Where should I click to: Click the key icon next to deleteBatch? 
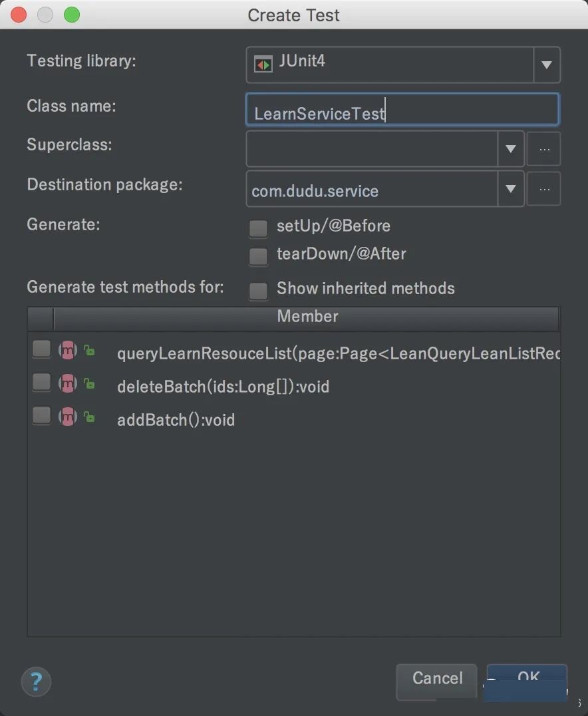[89, 384]
